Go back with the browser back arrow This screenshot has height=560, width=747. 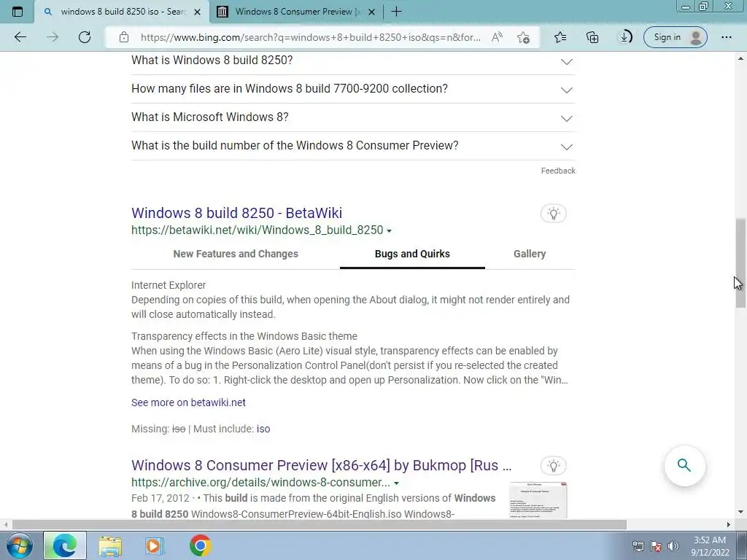click(20, 37)
